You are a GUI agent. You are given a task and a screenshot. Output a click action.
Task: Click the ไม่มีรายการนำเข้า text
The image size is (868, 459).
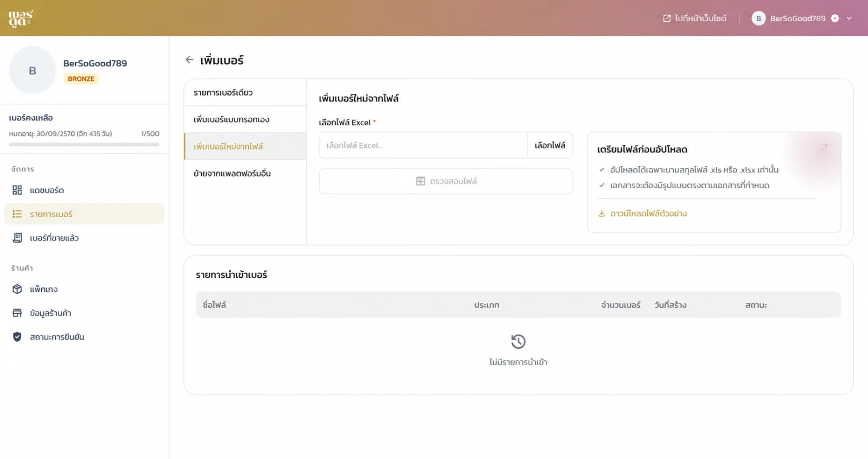pyautogui.click(x=518, y=362)
